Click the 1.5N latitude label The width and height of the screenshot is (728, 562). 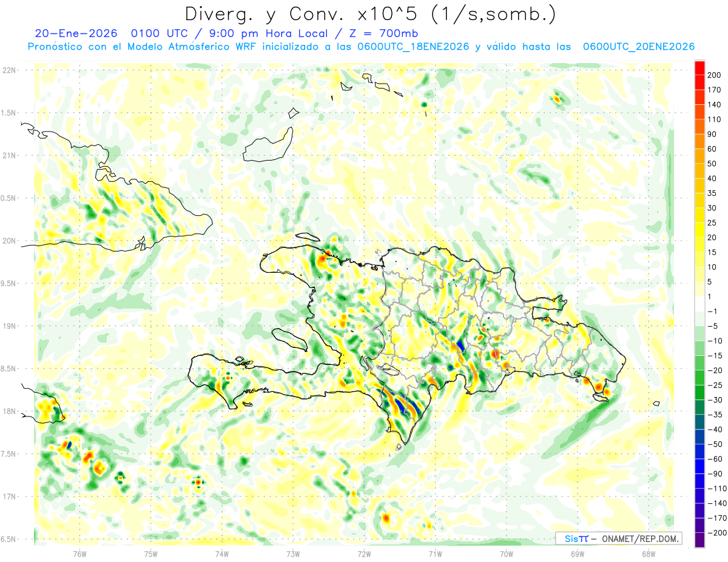pyautogui.click(x=9, y=113)
